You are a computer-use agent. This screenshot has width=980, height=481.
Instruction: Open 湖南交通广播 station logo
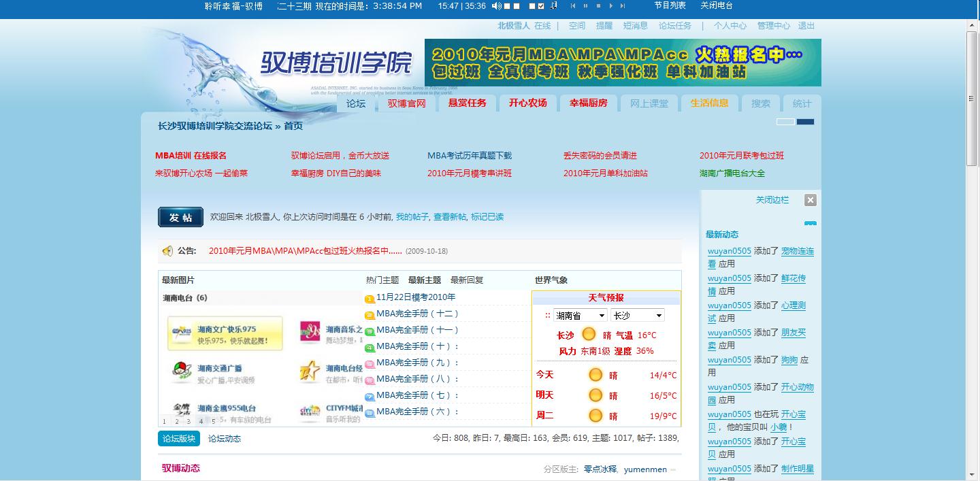(x=182, y=372)
